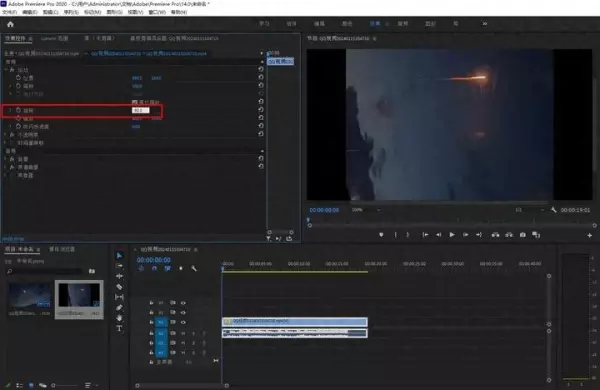Toggle Snap in timeline
600x390 pixels.
154,268
